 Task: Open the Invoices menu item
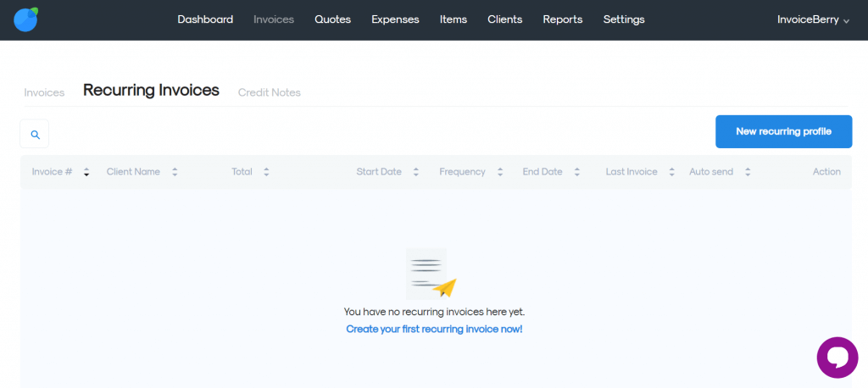(274, 19)
